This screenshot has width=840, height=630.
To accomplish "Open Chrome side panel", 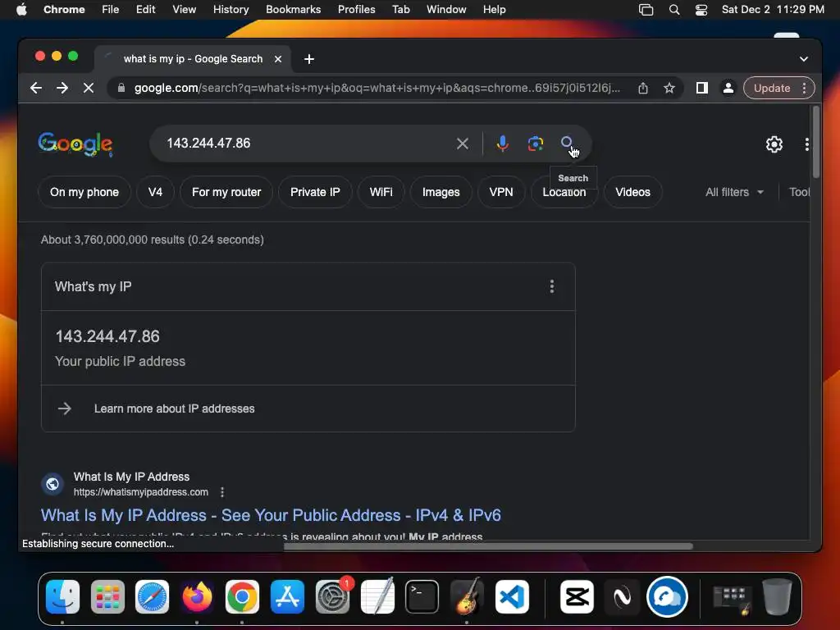I will (702, 88).
